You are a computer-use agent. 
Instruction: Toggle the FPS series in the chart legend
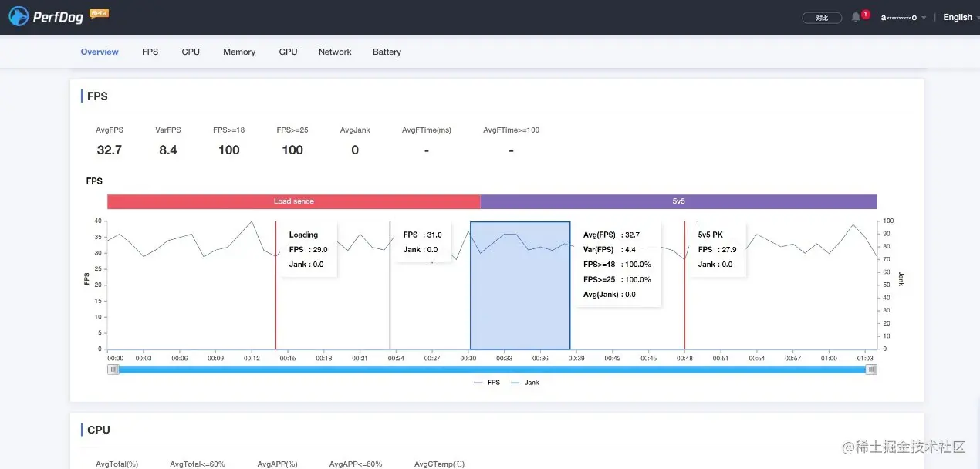487,383
